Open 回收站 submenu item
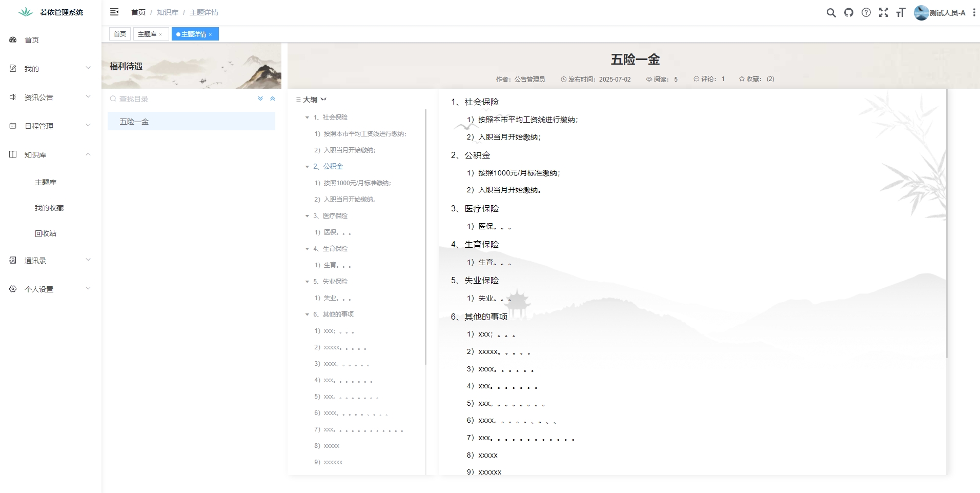The width and height of the screenshot is (980, 493). [x=50, y=233]
